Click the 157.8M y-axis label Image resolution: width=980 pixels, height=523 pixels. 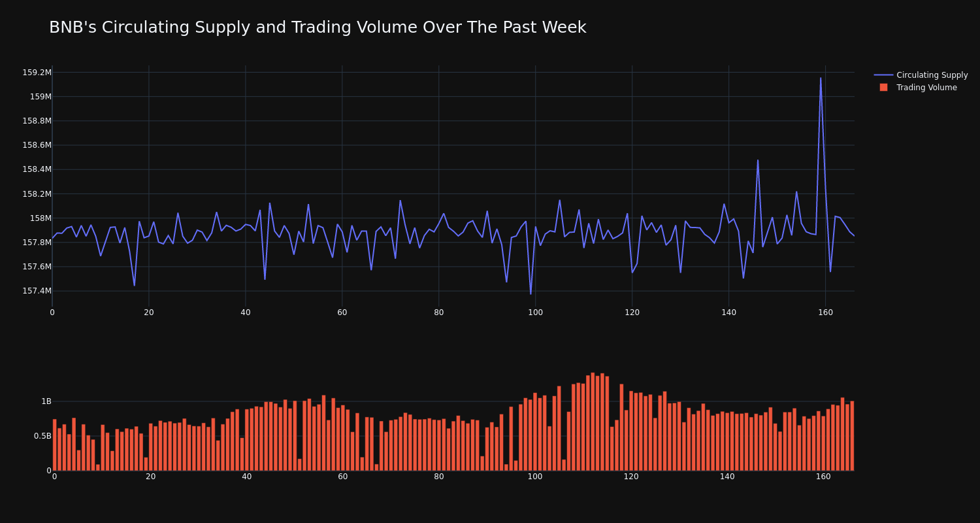[x=37, y=243]
